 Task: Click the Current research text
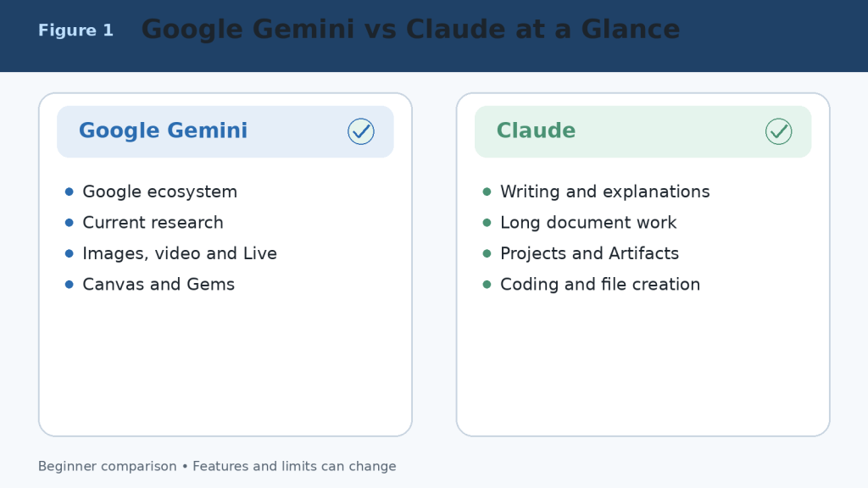point(153,223)
